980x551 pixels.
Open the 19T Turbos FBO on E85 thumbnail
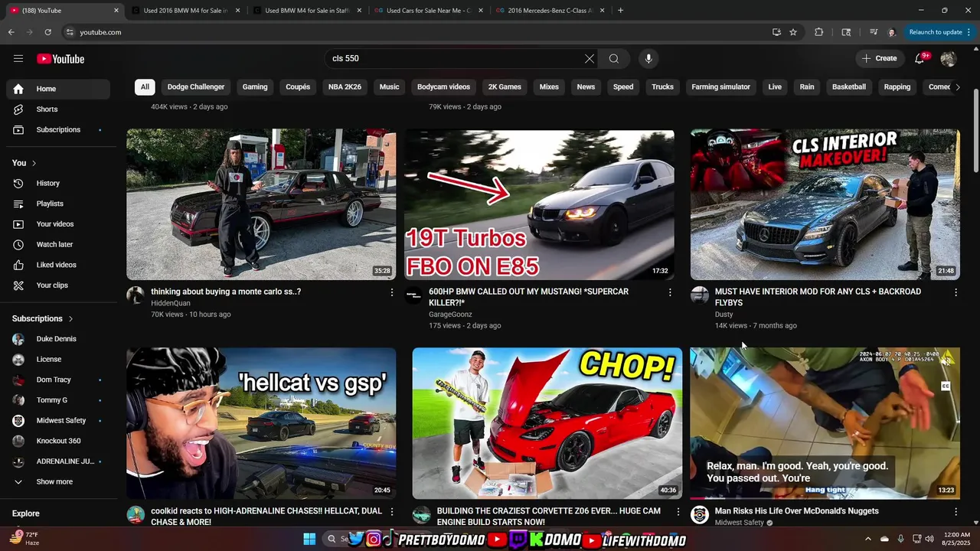539,204
